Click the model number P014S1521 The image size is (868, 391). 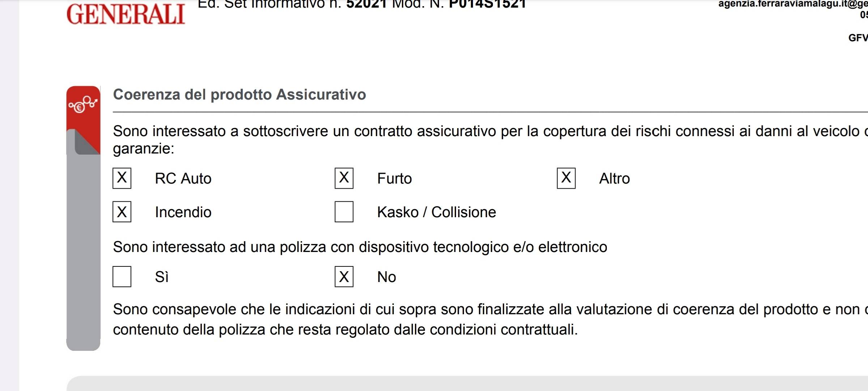(487, 4)
